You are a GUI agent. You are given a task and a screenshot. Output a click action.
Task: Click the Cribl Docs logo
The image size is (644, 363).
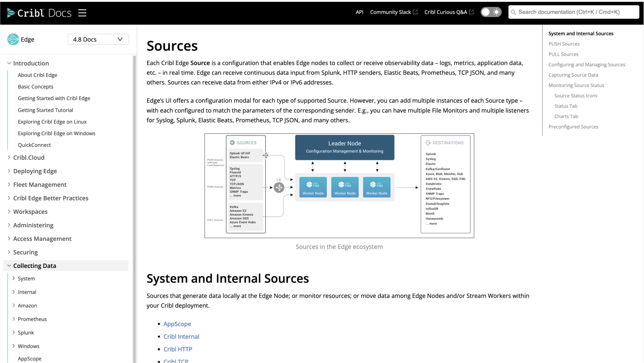pos(39,13)
